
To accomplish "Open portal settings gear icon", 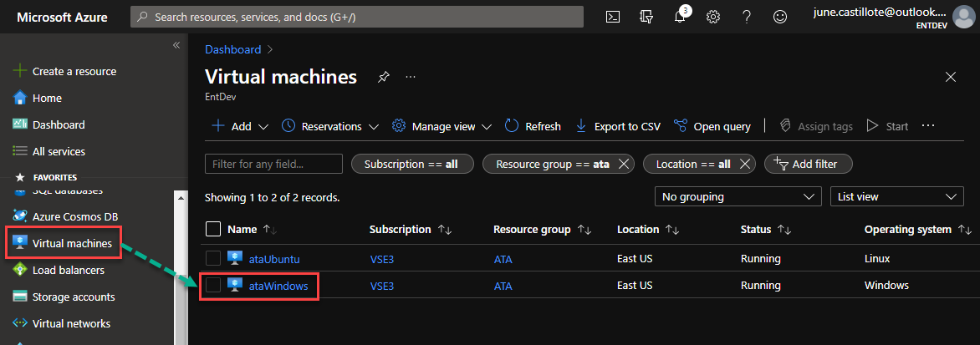I will [x=713, y=17].
